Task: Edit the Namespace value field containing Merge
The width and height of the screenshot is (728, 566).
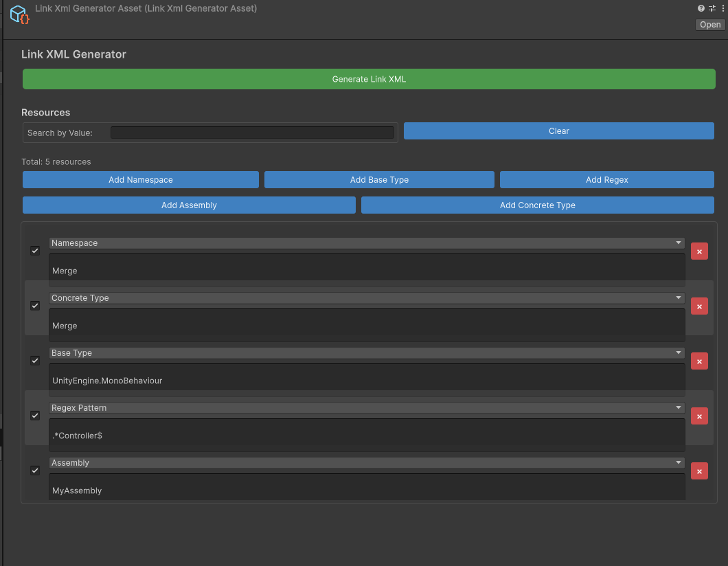Action: [x=367, y=270]
